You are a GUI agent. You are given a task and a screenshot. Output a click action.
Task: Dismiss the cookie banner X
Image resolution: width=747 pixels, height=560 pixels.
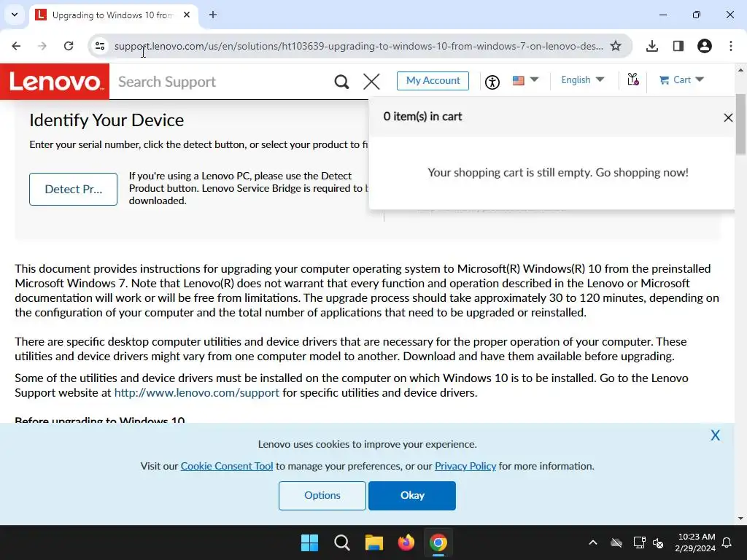click(x=715, y=435)
